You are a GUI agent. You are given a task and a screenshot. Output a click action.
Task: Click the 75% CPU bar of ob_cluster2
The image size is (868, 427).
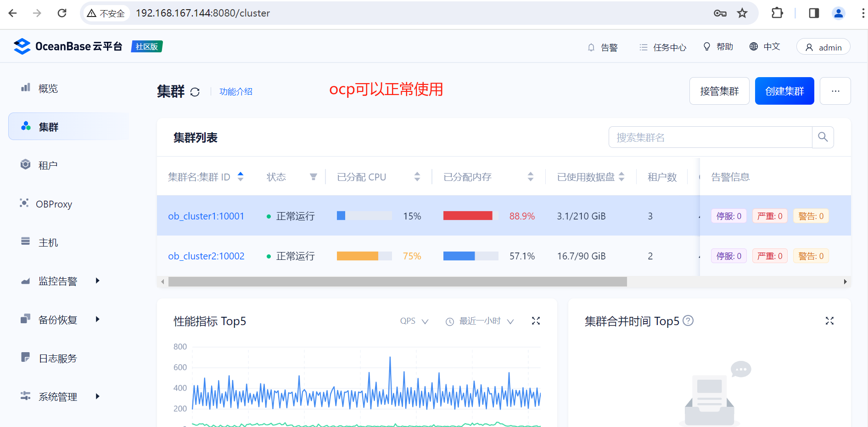(x=364, y=256)
